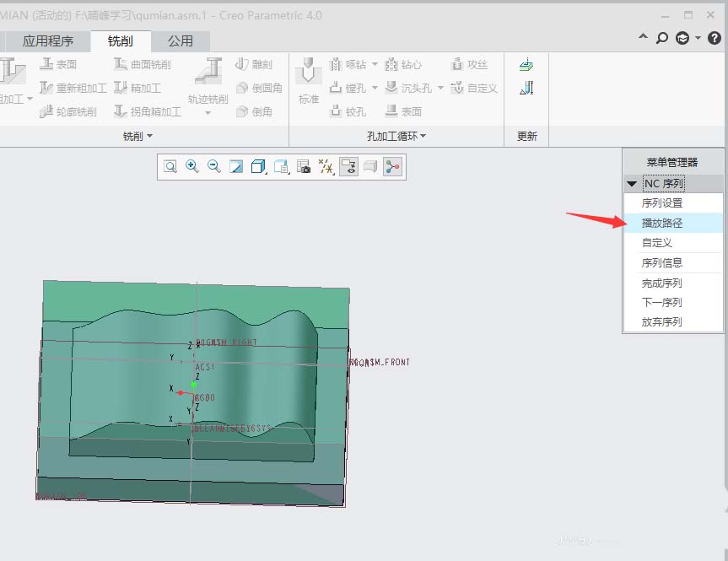Click greyed-out 3D box icon
This screenshot has height=561, width=728.
[370, 166]
